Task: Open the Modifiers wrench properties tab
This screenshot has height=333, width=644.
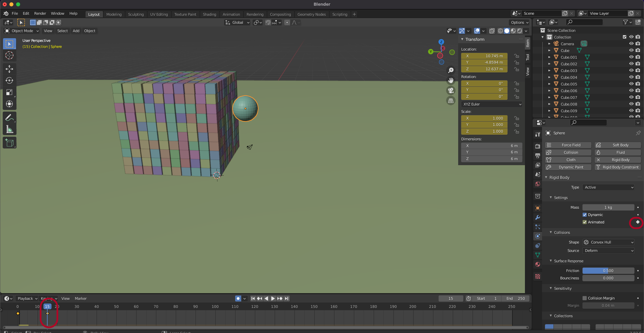Action: (538, 217)
